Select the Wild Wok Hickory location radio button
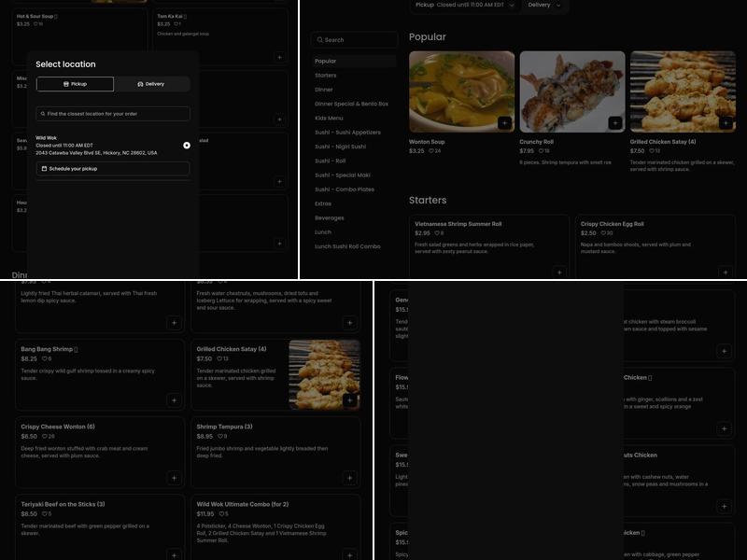 click(x=186, y=144)
